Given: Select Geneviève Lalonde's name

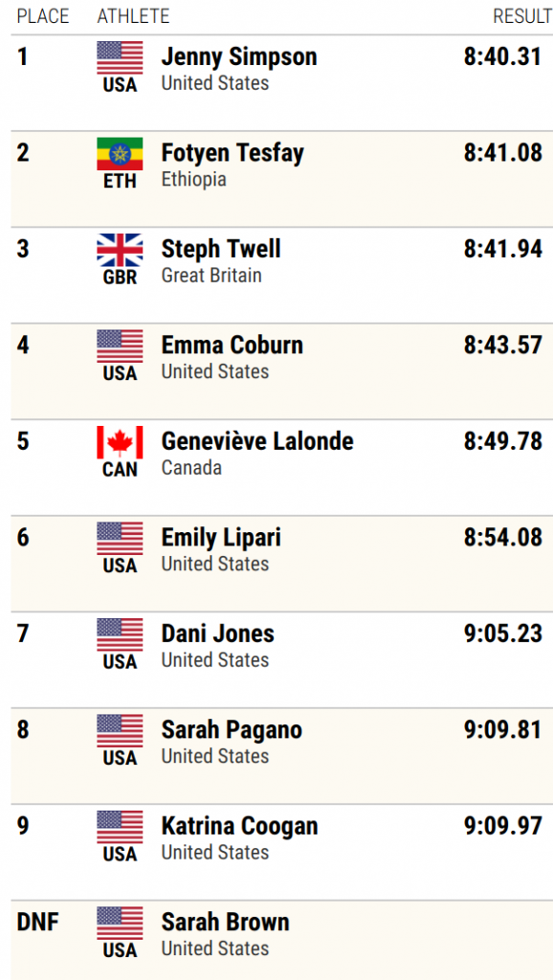Looking at the screenshot, I should click(x=257, y=441).
